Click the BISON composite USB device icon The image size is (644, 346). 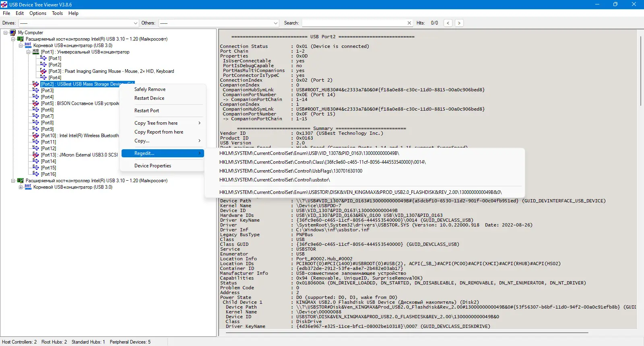tap(36, 103)
